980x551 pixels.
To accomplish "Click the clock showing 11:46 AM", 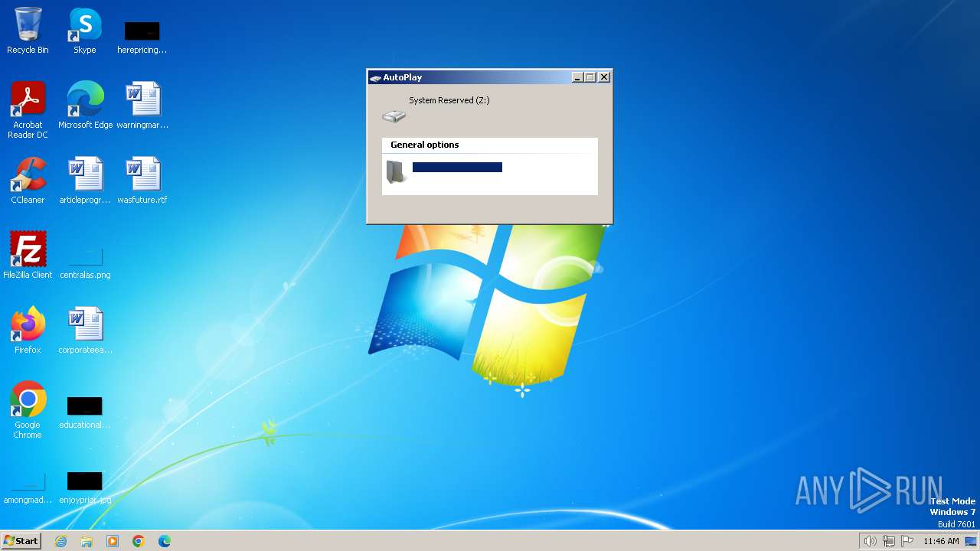I will [x=941, y=541].
